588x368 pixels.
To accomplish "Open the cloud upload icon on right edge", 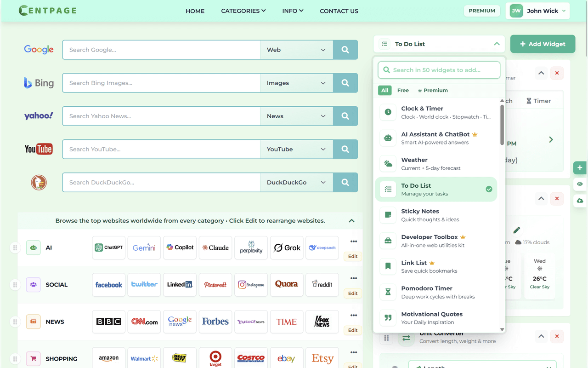I will [580, 201].
